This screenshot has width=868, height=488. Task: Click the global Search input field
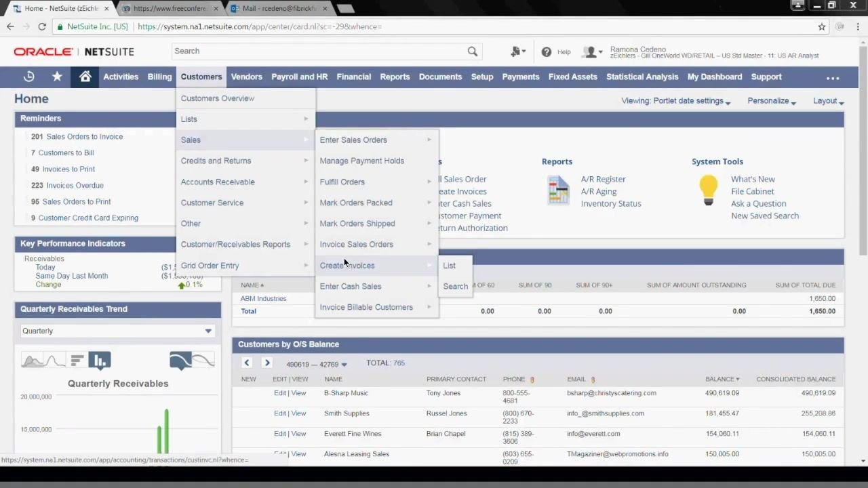(319, 52)
